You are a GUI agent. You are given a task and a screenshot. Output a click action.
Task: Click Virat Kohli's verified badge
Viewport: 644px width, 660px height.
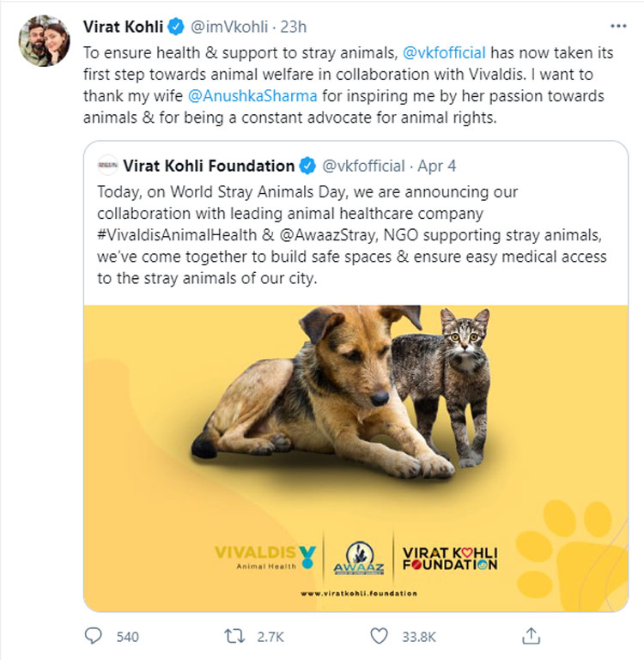(171, 27)
